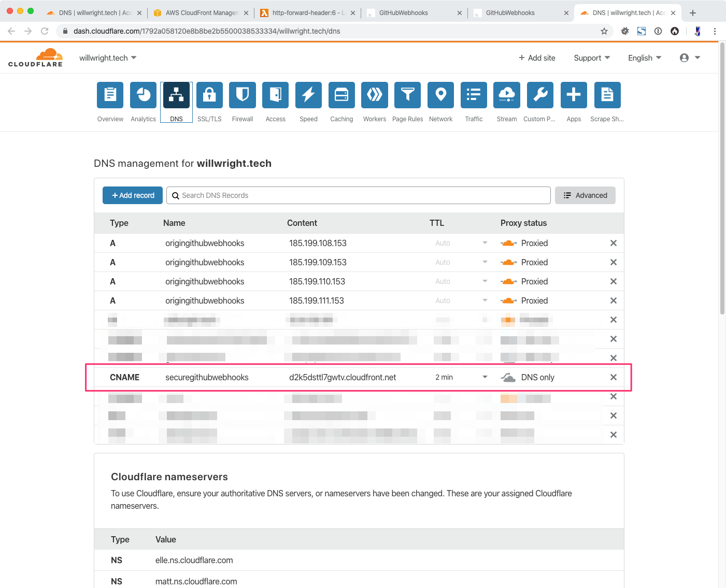Viewport: 726px width, 588px height.
Task: Click the Advanced button
Action: pos(585,195)
